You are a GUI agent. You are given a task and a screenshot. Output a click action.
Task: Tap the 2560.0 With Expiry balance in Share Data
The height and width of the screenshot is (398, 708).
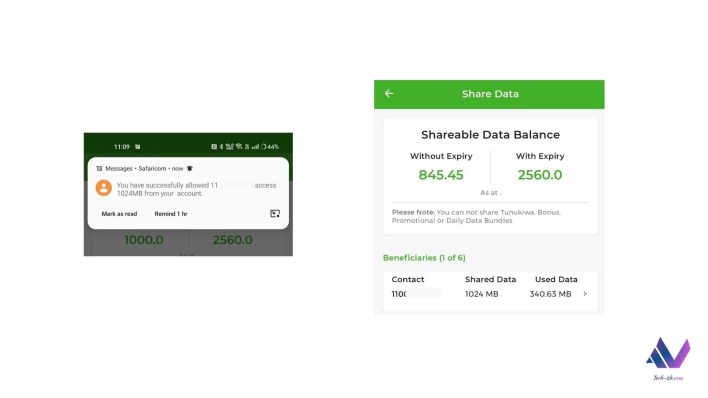[x=540, y=175]
